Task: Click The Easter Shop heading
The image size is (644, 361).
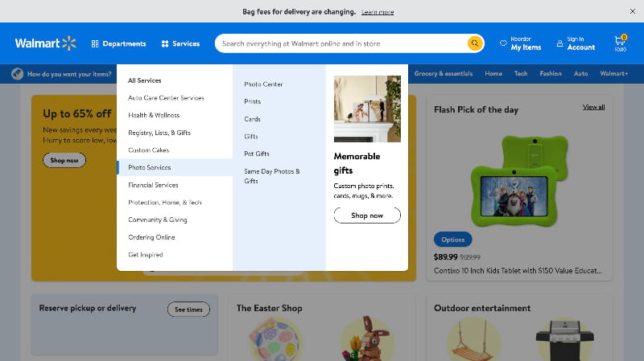Action: click(270, 308)
